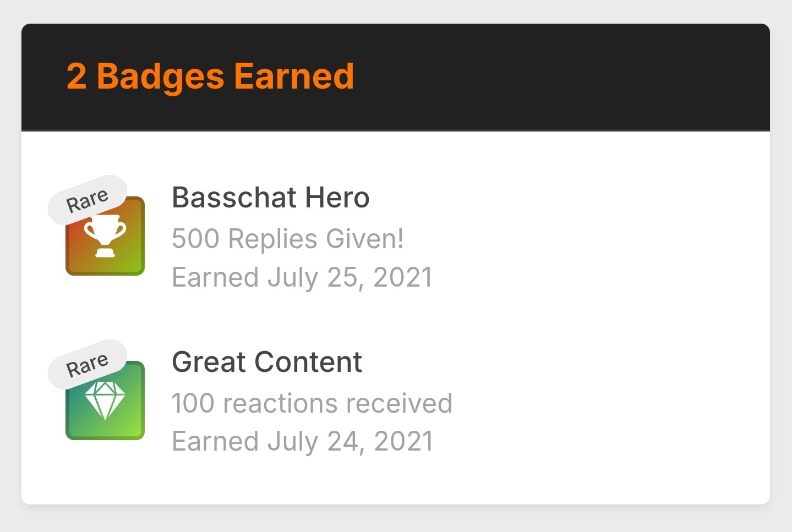Viewport: 792px width, 532px height.
Task: Click the diamond badge icon
Action: pos(105,401)
